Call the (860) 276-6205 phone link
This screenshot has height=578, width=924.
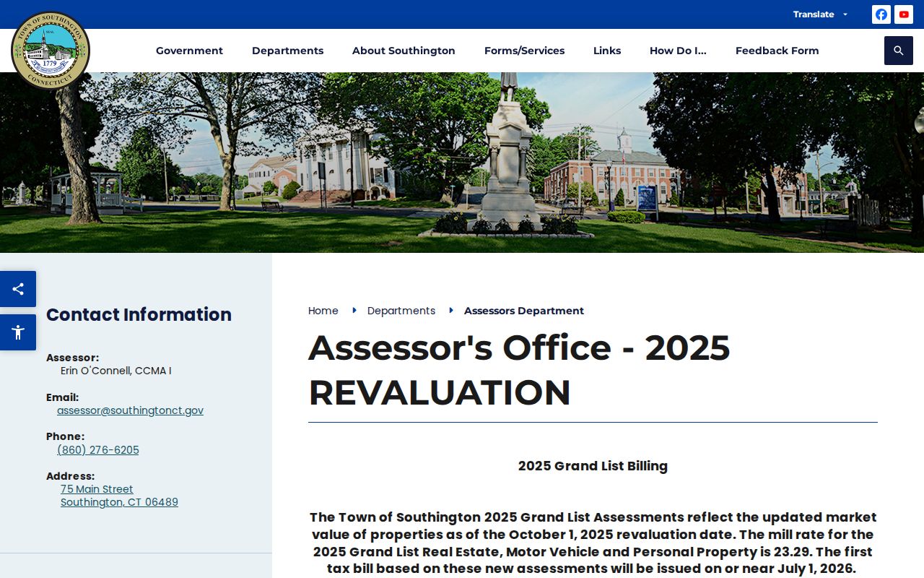tap(98, 450)
